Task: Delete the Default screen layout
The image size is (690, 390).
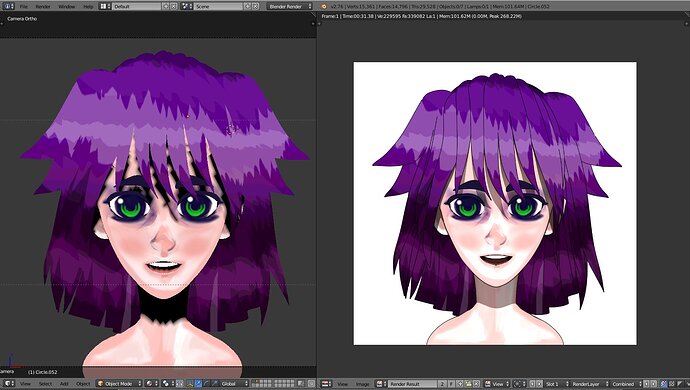Action: click(x=173, y=7)
